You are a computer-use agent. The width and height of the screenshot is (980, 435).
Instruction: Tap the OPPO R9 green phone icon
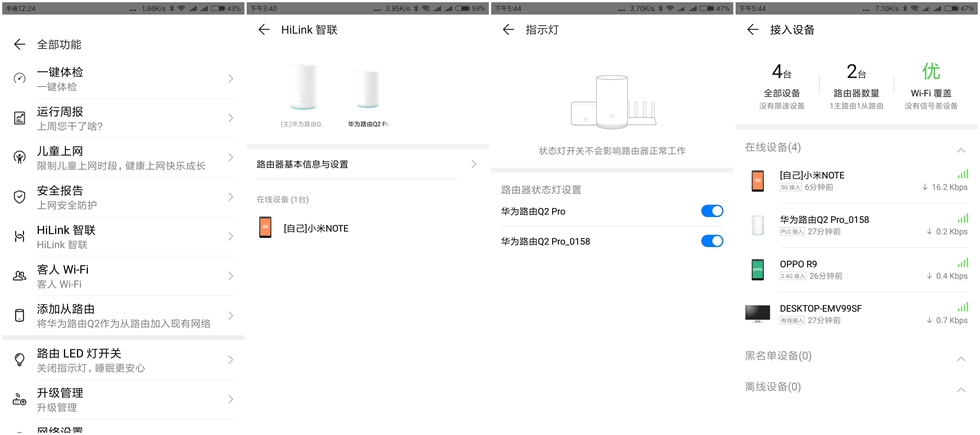pyautogui.click(x=758, y=269)
